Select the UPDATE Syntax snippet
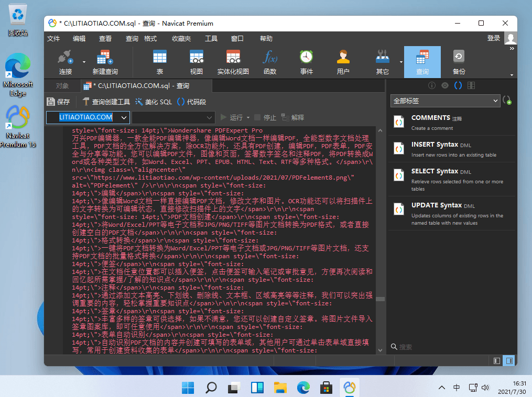The image size is (532, 397). (452, 213)
